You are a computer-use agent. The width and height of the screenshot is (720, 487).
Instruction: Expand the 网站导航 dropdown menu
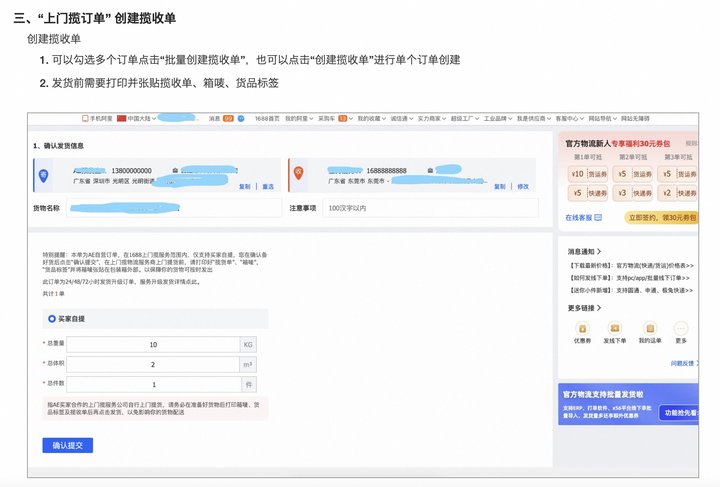tap(603, 119)
